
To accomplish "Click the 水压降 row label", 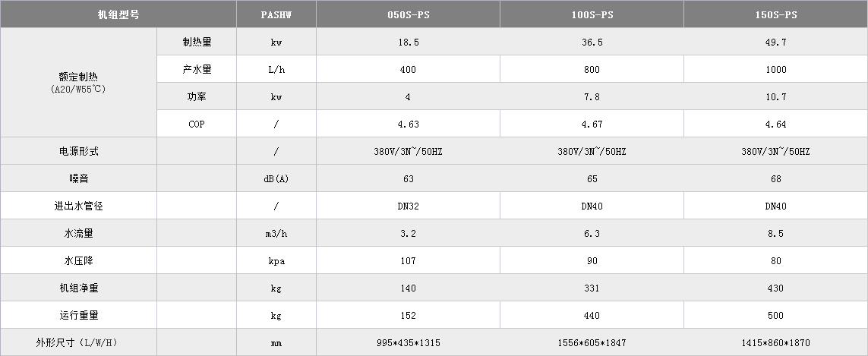I will (x=79, y=260).
